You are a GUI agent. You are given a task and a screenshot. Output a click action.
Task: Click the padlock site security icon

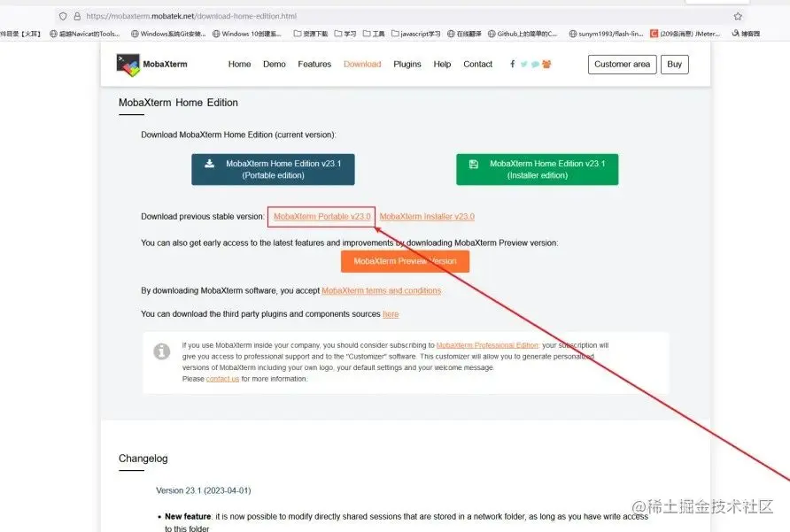(77, 16)
